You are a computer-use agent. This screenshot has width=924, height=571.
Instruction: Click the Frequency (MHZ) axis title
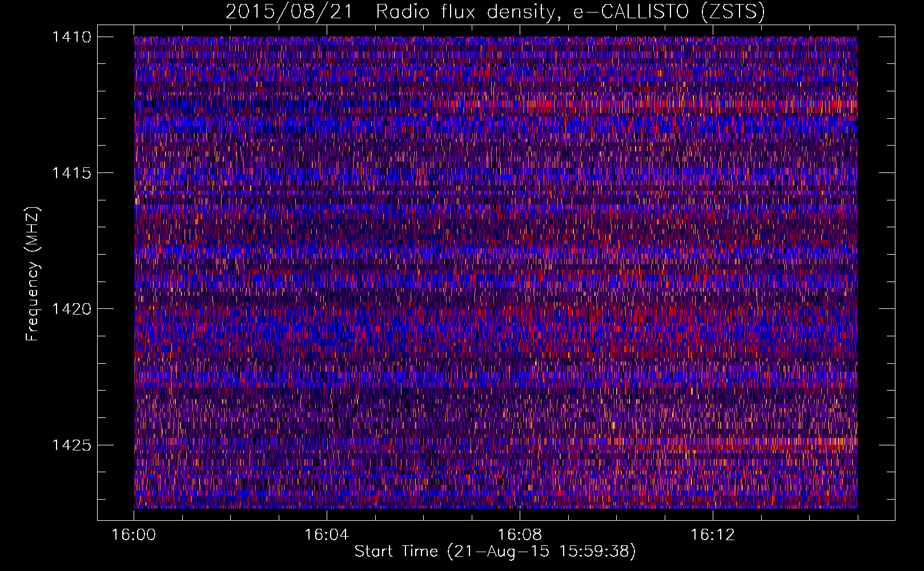[x=33, y=274]
